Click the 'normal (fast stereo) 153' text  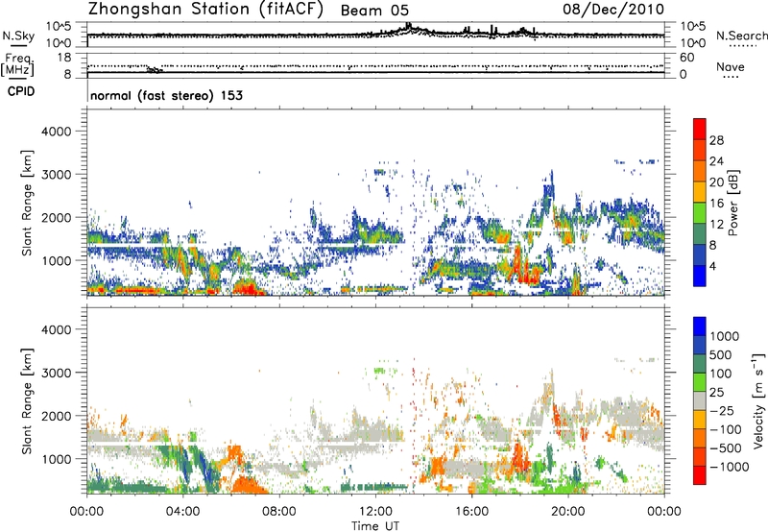pyautogui.click(x=166, y=95)
